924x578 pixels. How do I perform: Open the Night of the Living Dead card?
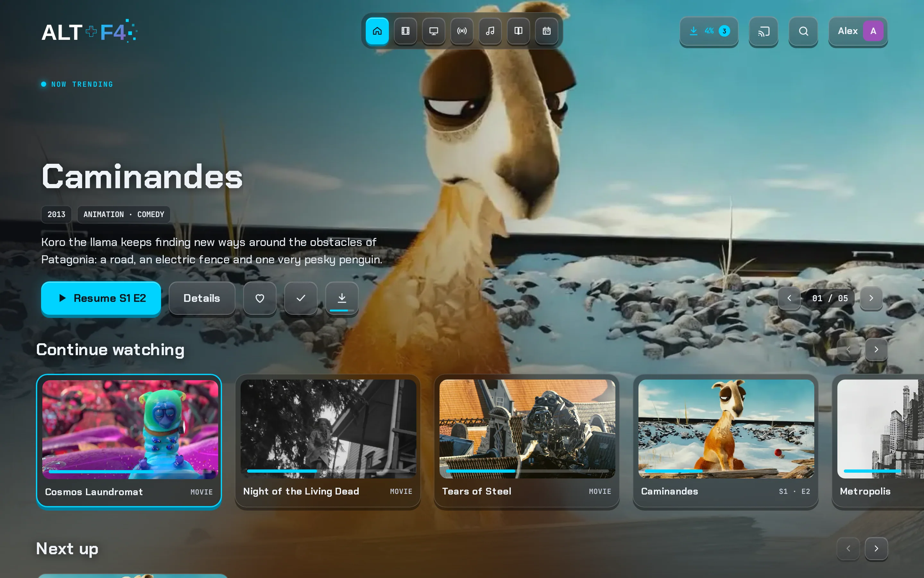pos(328,441)
